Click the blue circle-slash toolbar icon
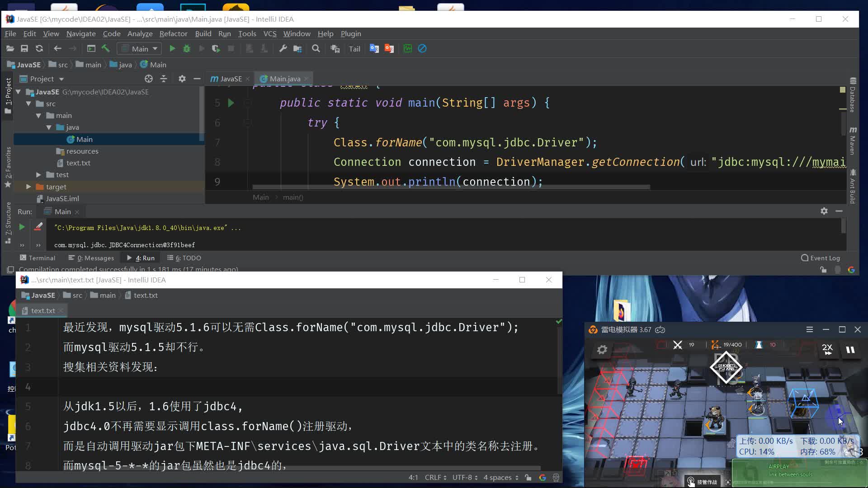 click(422, 48)
